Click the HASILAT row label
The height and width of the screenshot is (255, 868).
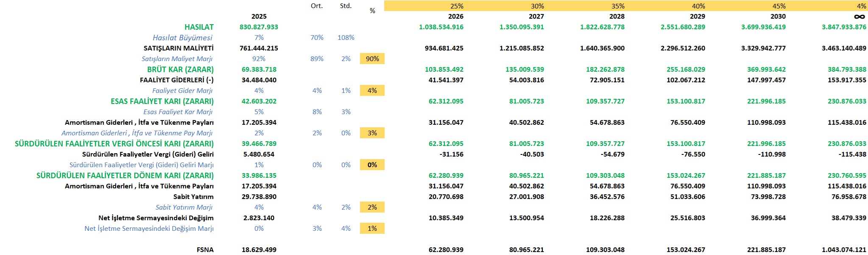[199, 27]
